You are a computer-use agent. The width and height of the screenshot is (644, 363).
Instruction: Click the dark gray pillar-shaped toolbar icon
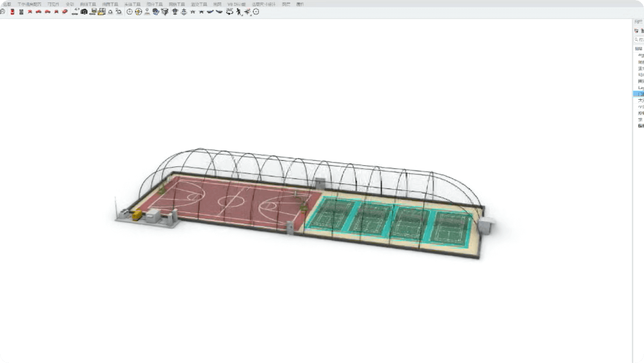[21, 12]
